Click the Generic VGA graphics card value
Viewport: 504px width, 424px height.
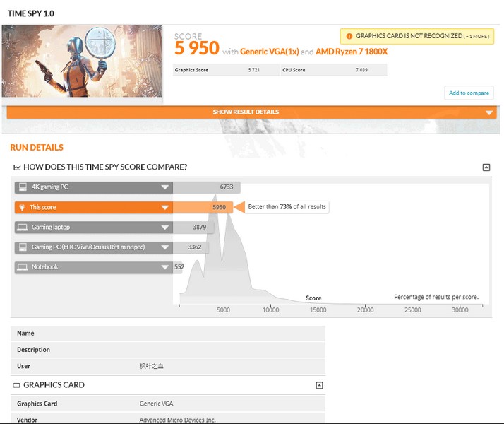(156, 404)
